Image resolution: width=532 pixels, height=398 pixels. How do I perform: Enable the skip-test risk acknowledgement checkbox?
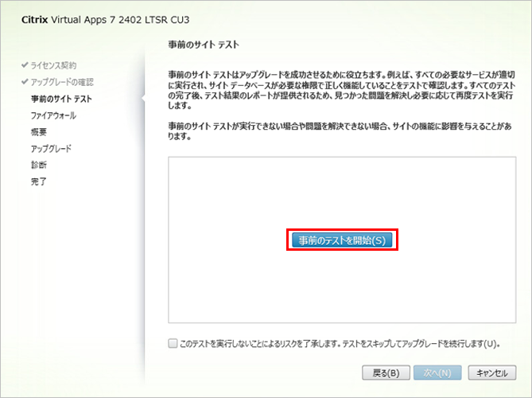point(173,344)
